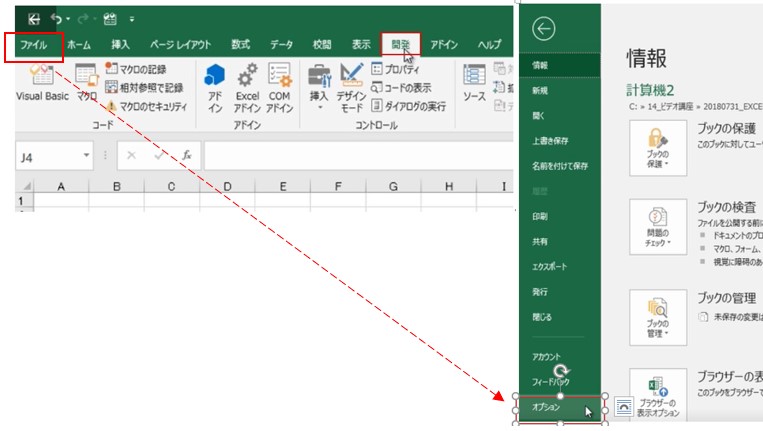
Task: Toggle Design Mode (デザインモード)
Action: (351, 88)
